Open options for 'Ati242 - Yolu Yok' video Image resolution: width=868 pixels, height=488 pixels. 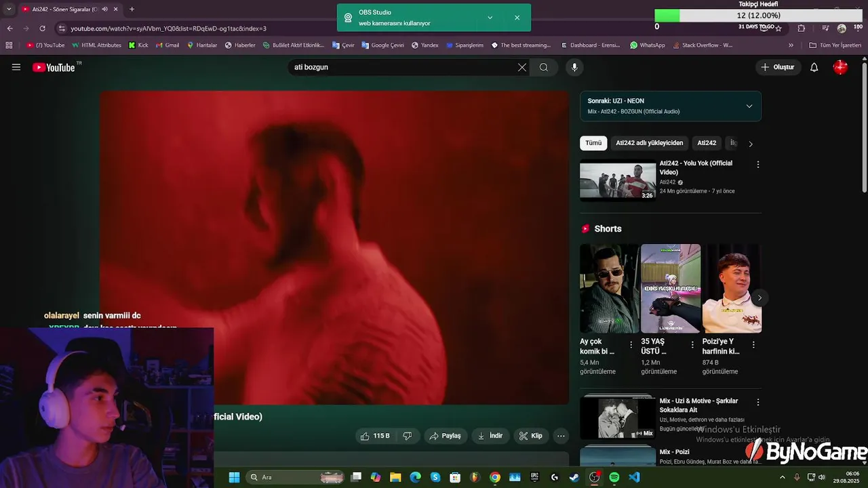pos(758,164)
